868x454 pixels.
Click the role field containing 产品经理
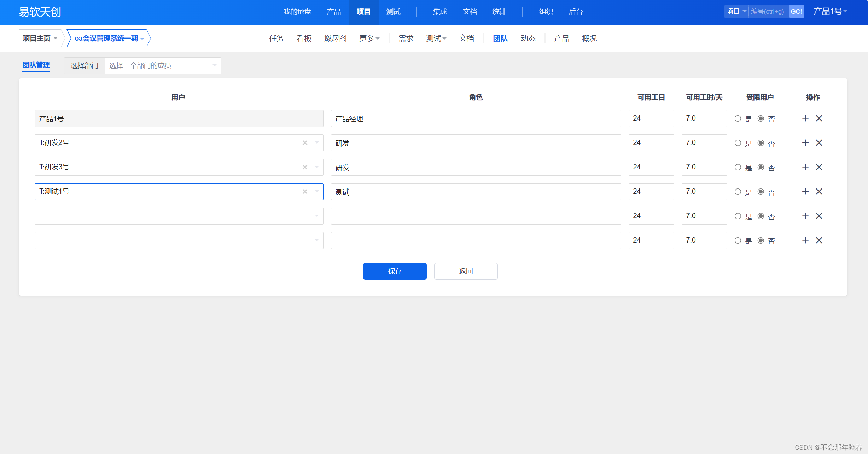tap(476, 119)
